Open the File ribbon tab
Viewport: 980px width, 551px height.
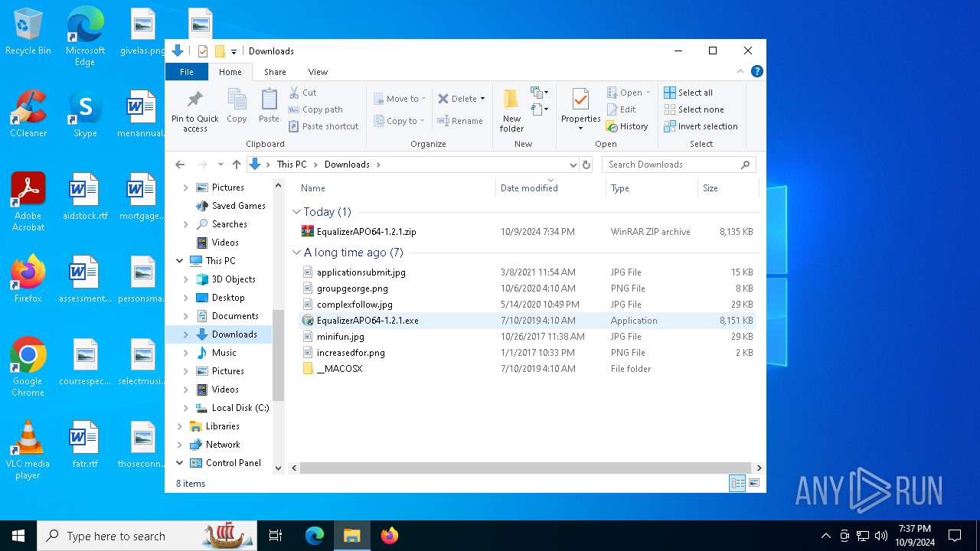tap(187, 72)
